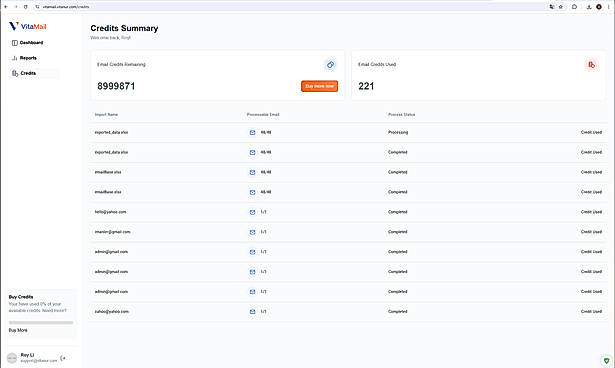
Task: Bookmark this page with the star icon
Action: [561, 7]
